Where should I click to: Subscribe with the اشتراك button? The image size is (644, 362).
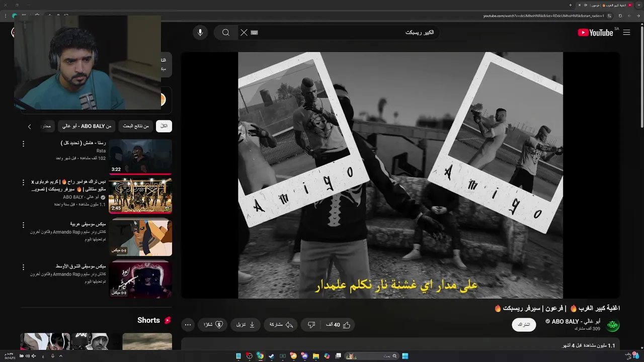(x=524, y=325)
